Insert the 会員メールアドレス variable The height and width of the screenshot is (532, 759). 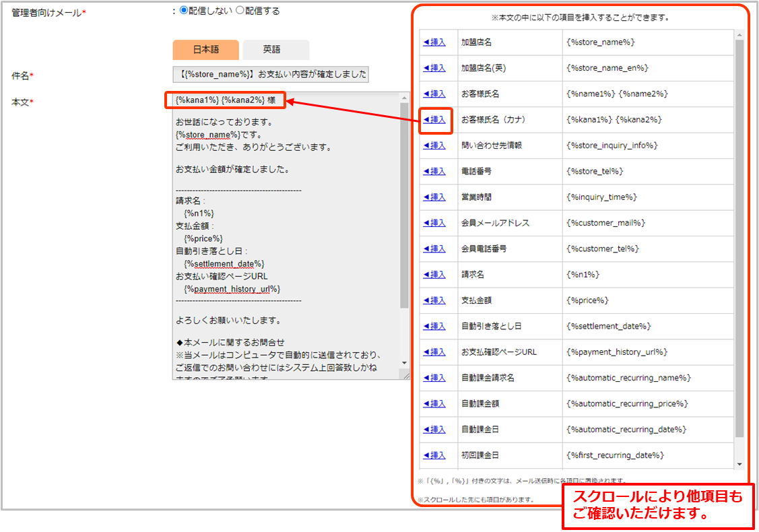tap(434, 223)
